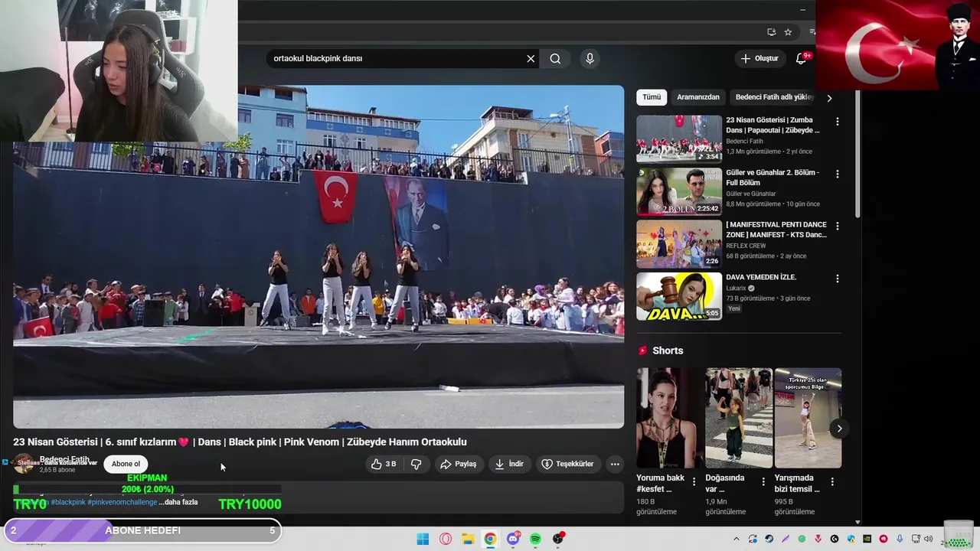Screen dimensions: 980x551
Task: Click title 'Güller ve Günahlar 2. Bölüm - Full Bölüm'
Action: point(773,178)
